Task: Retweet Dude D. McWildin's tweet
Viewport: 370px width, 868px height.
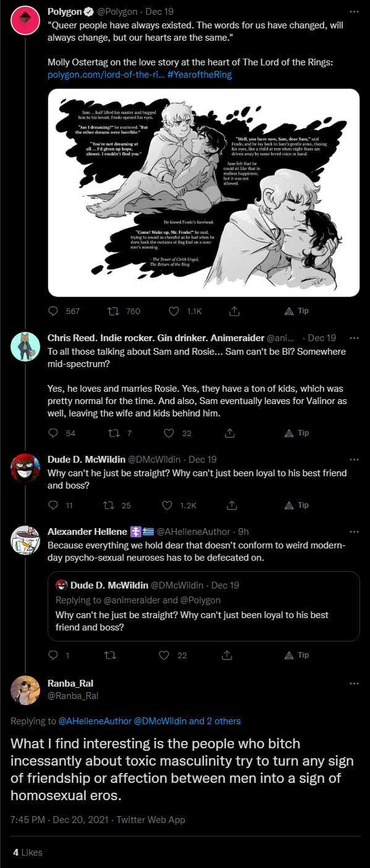Action: coord(108,505)
